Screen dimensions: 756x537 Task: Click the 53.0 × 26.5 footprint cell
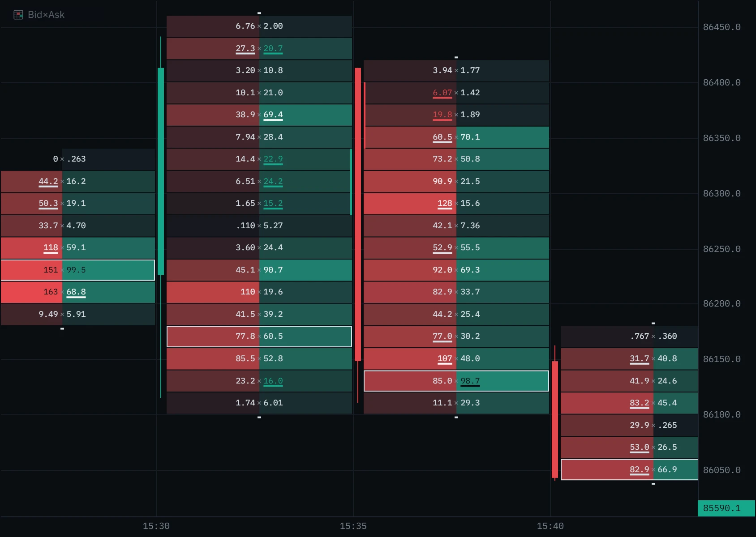click(x=629, y=447)
